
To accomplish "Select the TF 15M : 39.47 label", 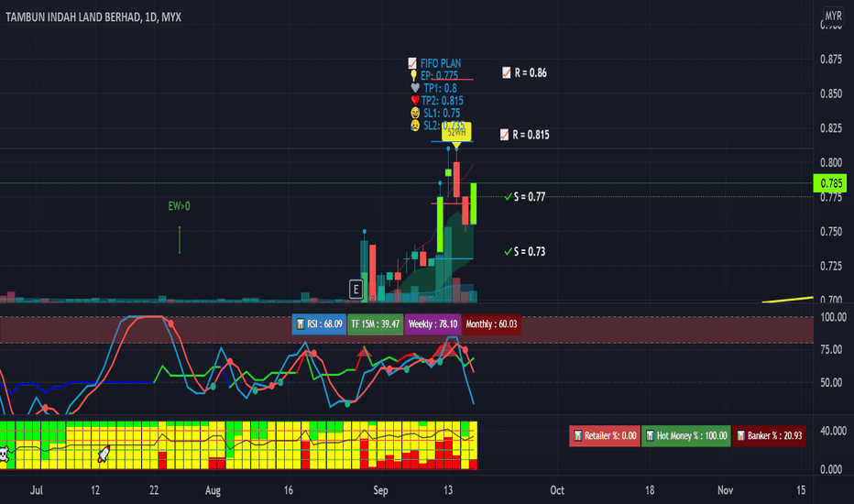I will [376, 324].
